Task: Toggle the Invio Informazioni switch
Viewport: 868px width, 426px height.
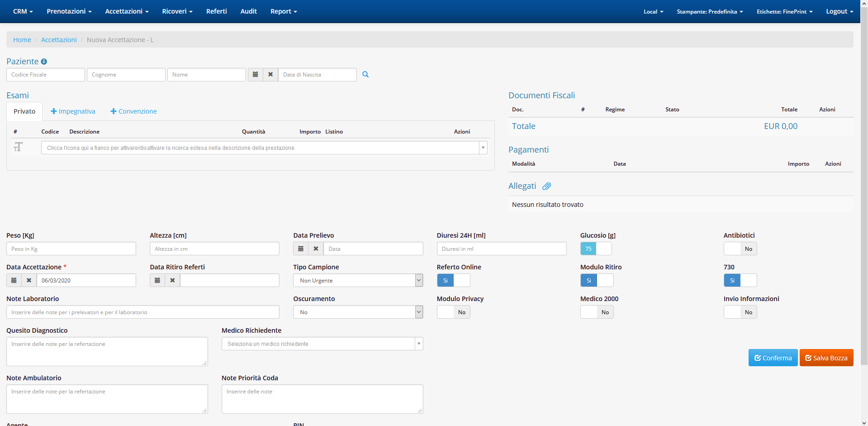Action: coord(740,312)
